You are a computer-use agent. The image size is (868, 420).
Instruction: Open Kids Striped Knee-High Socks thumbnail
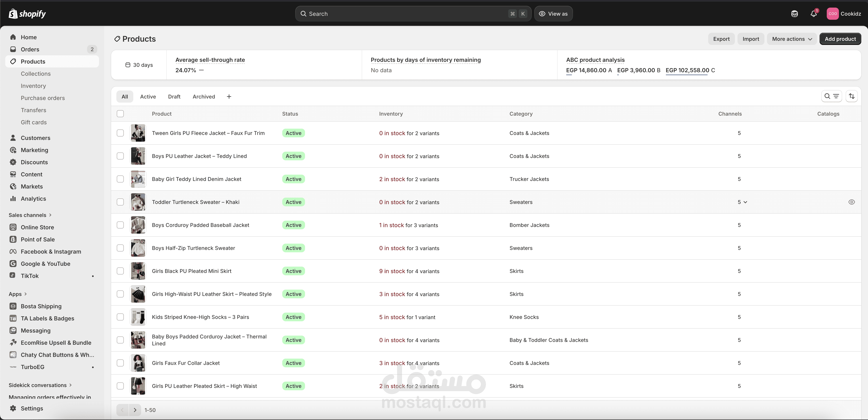point(138,317)
